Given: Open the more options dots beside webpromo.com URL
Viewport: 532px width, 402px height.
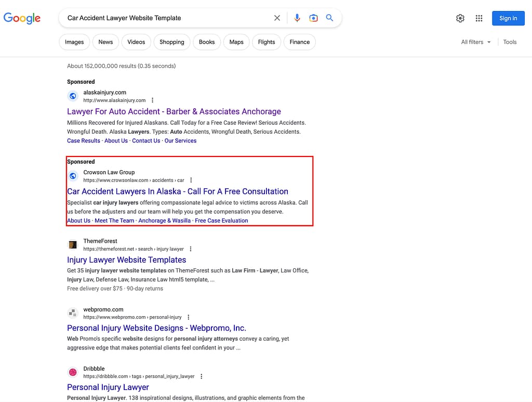Looking at the screenshot, I should pyautogui.click(x=189, y=317).
